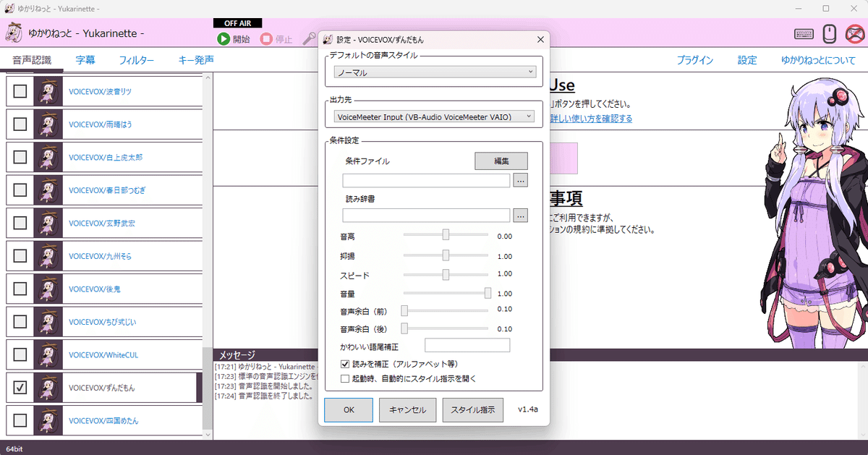This screenshot has height=455, width=868.
Task: Enable the VOICEVOX/四国めたん checkbox
Action: tap(20, 420)
